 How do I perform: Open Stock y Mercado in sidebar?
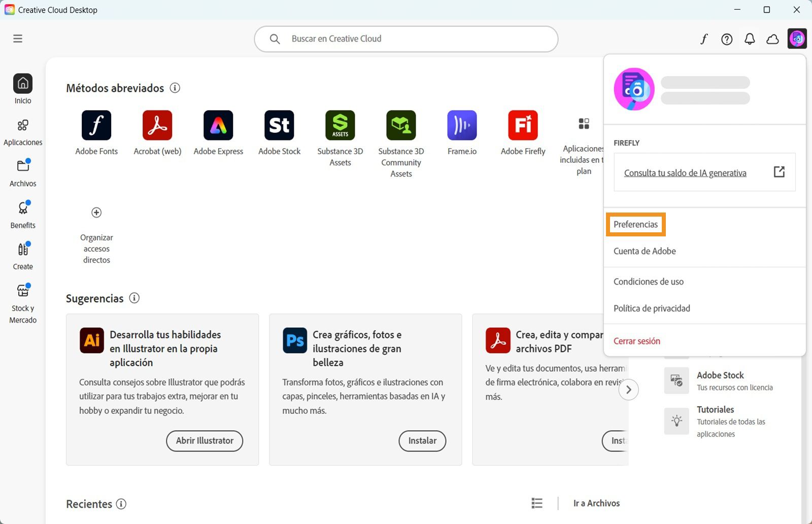(x=23, y=303)
